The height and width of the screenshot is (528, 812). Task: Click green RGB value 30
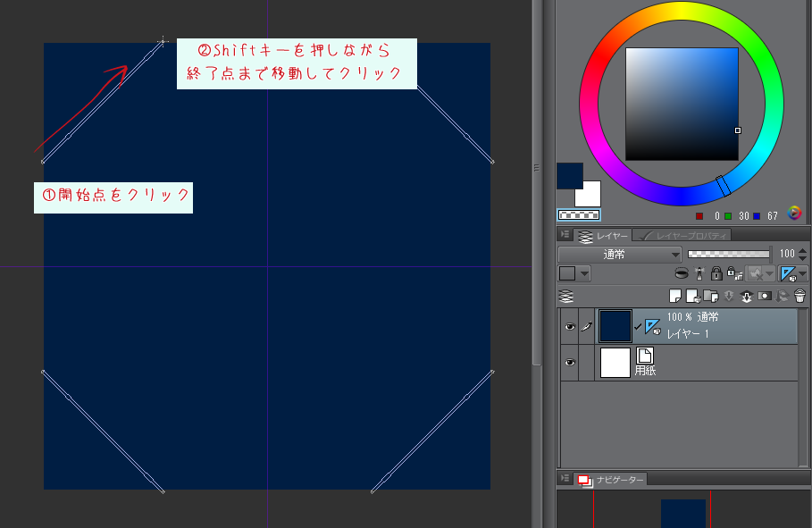[x=744, y=215]
